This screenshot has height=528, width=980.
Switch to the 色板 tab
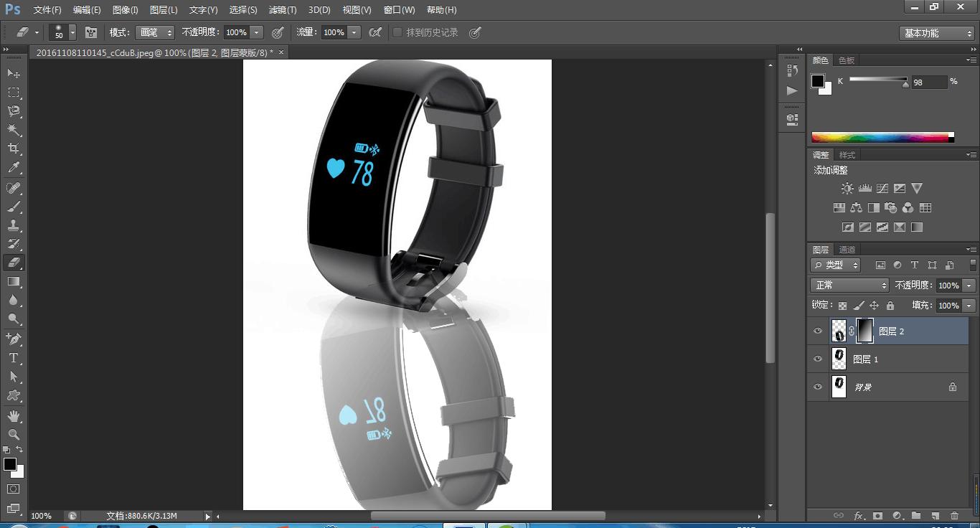point(847,60)
